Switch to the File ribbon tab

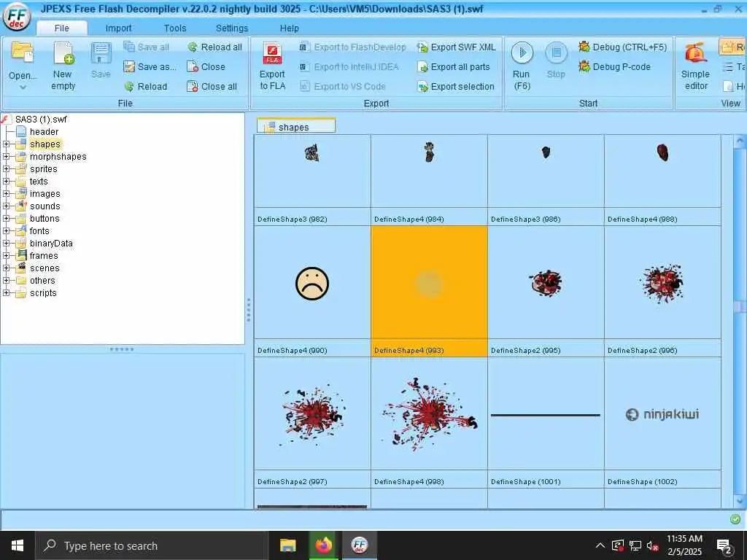(61, 28)
